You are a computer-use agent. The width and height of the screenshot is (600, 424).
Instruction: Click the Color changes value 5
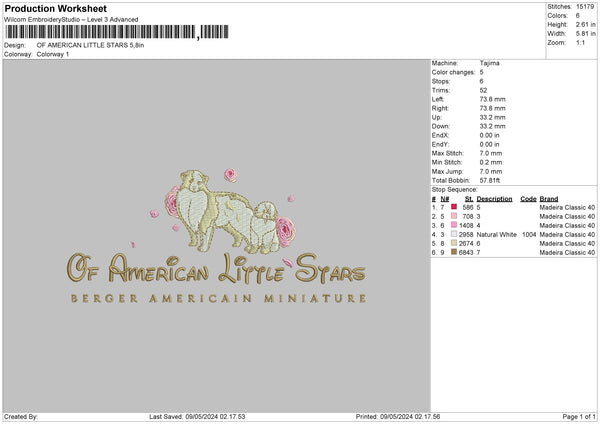pos(481,72)
